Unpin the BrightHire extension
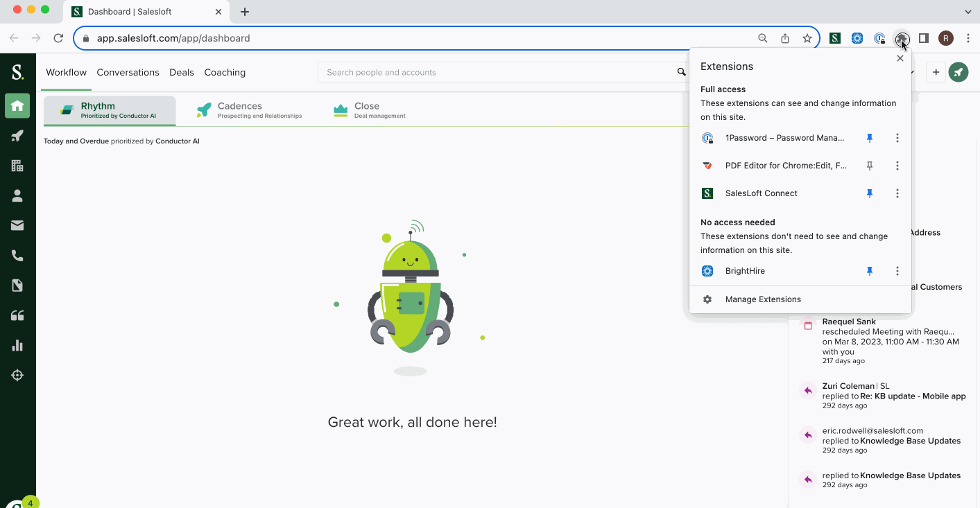980x508 pixels. click(x=869, y=271)
